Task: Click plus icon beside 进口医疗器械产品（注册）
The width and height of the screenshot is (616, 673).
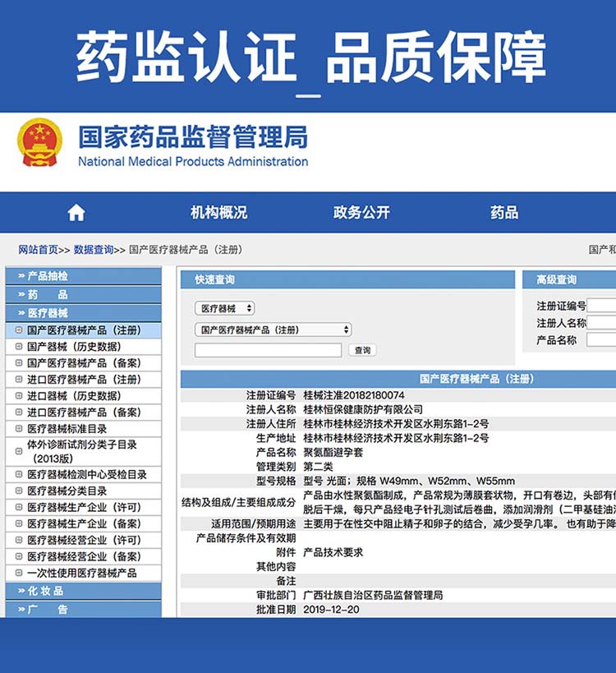Action: [x=18, y=379]
